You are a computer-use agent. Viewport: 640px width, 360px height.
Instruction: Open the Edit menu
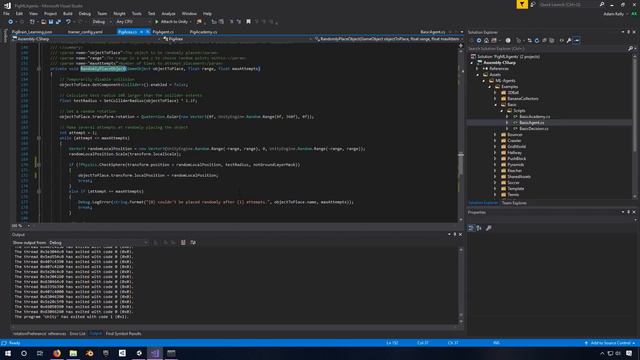(19, 13)
